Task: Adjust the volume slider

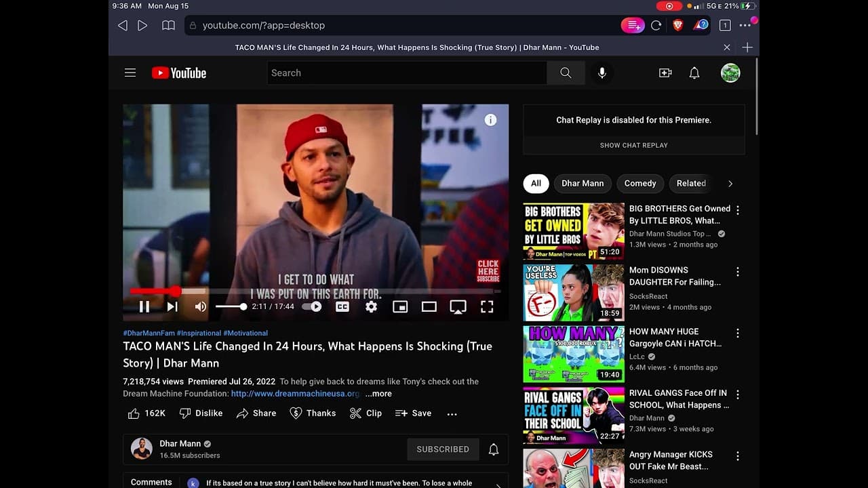Action: [231, 306]
